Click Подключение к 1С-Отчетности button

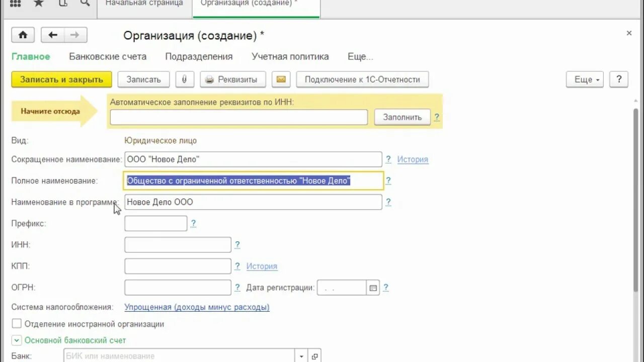(x=362, y=79)
